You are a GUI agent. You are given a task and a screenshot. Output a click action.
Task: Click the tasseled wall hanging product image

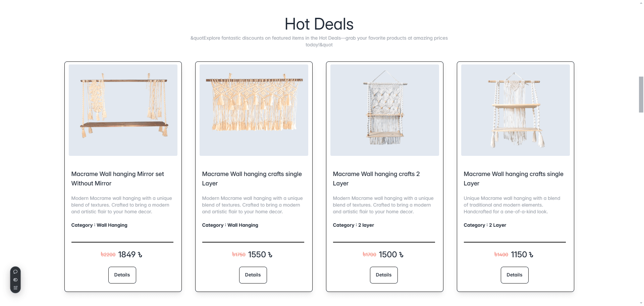[254, 110]
